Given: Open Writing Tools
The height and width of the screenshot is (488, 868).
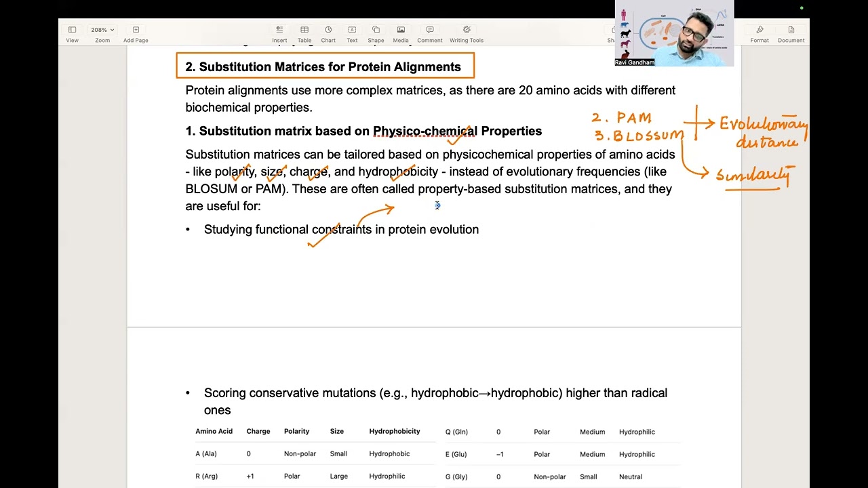Looking at the screenshot, I should [x=467, y=34].
